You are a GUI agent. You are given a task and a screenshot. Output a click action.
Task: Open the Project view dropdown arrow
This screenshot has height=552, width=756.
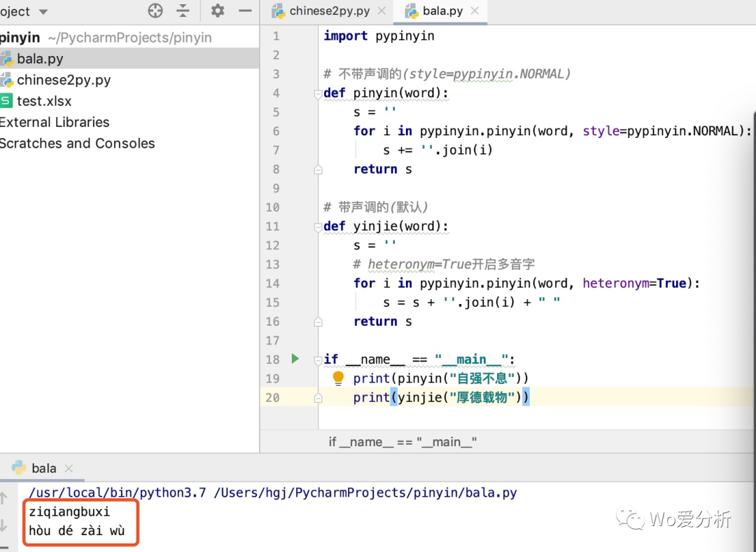click(x=43, y=12)
